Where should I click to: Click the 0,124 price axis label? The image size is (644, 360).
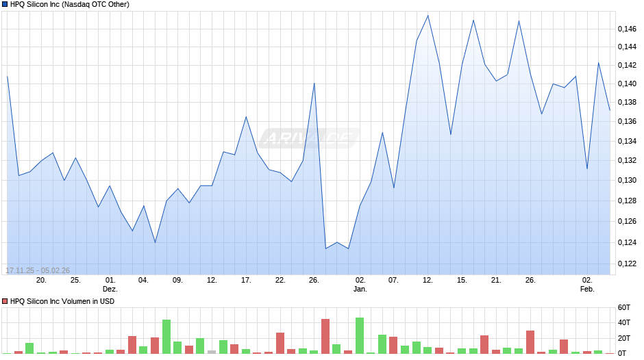pyautogui.click(x=627, y=242)
